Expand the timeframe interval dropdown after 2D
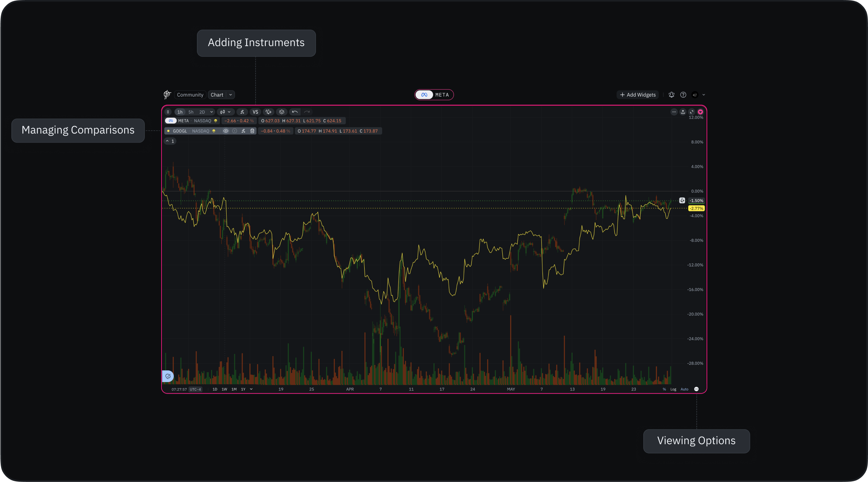Image resolution: width=868 pixels, height=482 pixels. click(x=212, y=112)
